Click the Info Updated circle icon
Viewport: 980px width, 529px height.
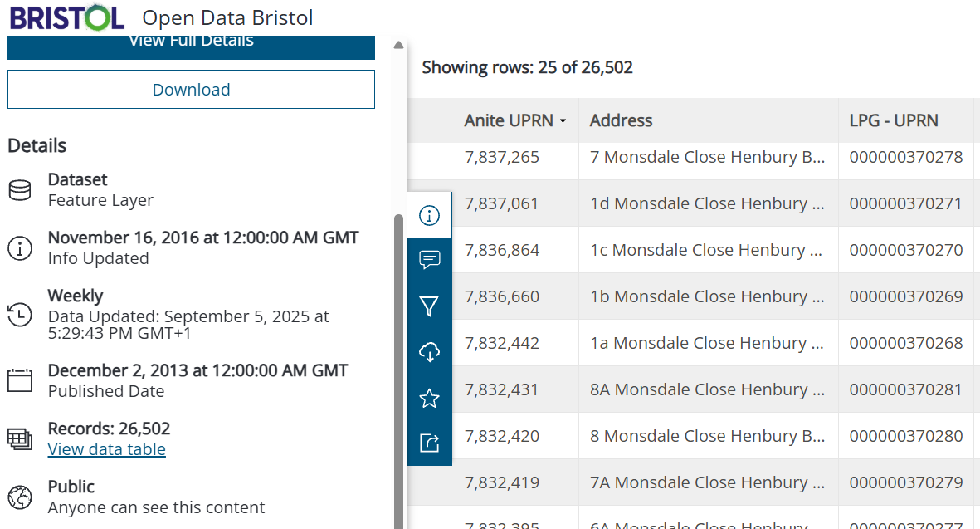point(20,247)
